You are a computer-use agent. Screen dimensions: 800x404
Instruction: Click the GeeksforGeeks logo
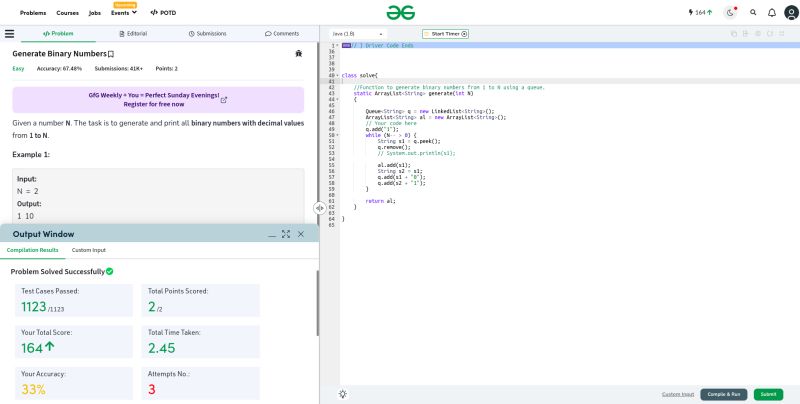(400, 12)
